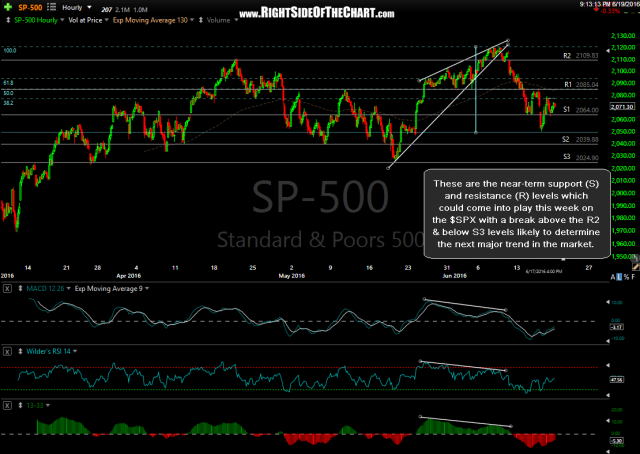
Task: Open the watchlist list icon beside SP-500
Action: (x=51, y=7)
